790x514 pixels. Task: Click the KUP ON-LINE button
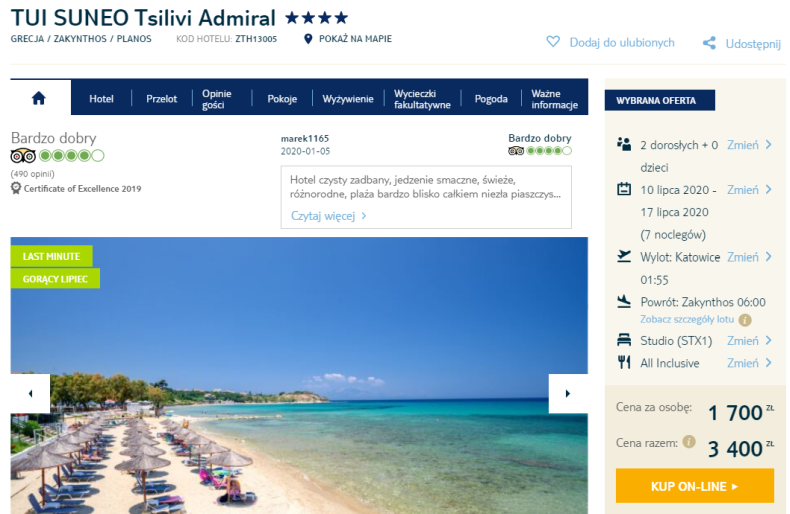point(694,486)
